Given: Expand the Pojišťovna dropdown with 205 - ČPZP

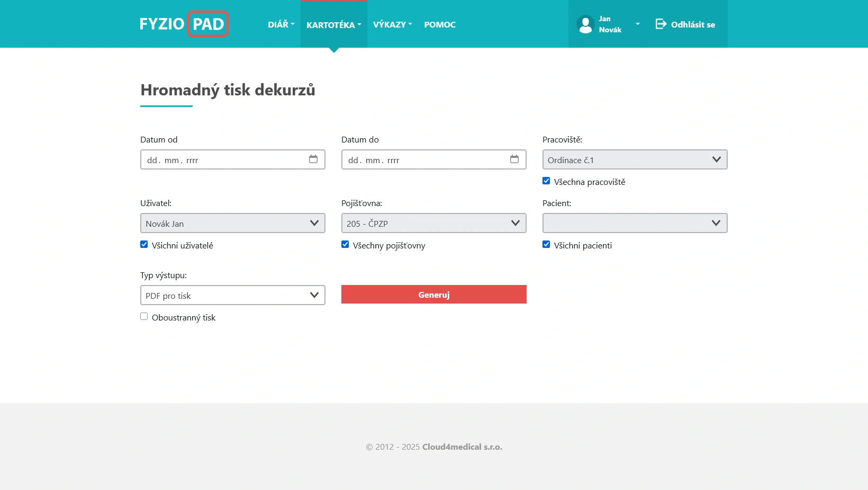Looking at the screenshot, I should coord(433,223).
